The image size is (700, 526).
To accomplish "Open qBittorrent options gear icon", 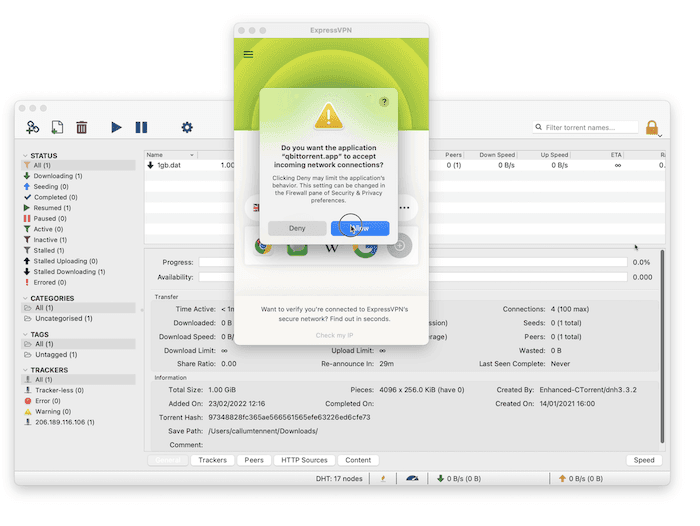I will coord(187,127).
